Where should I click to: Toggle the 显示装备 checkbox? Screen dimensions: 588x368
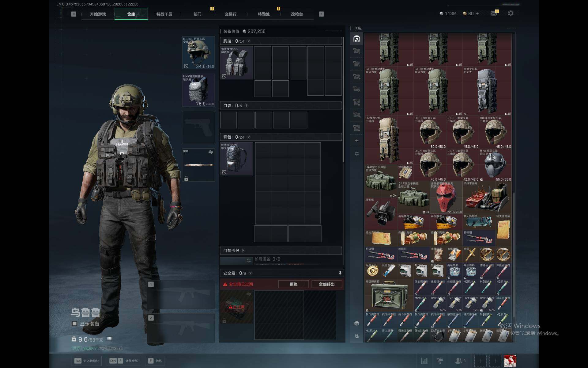74,324
